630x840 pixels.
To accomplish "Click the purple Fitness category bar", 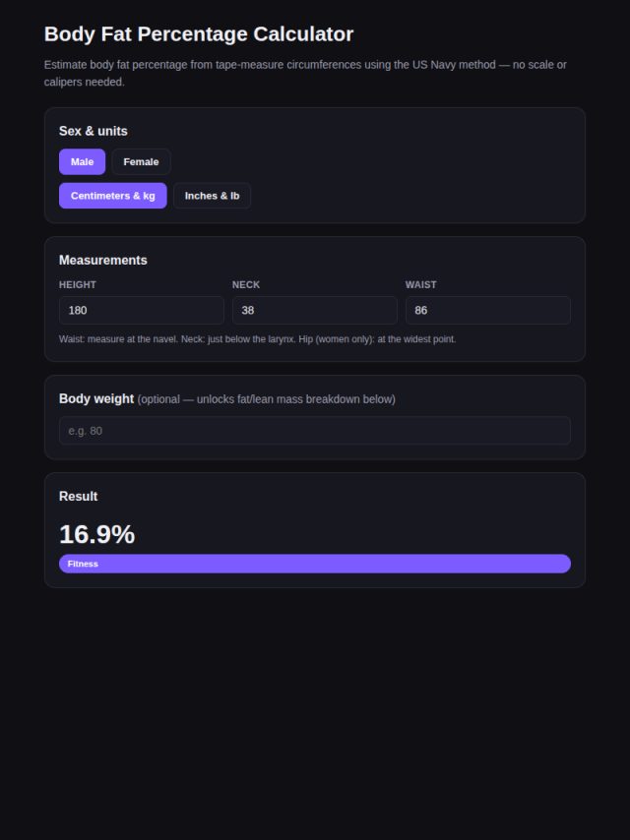I will [x=315, y=564].
